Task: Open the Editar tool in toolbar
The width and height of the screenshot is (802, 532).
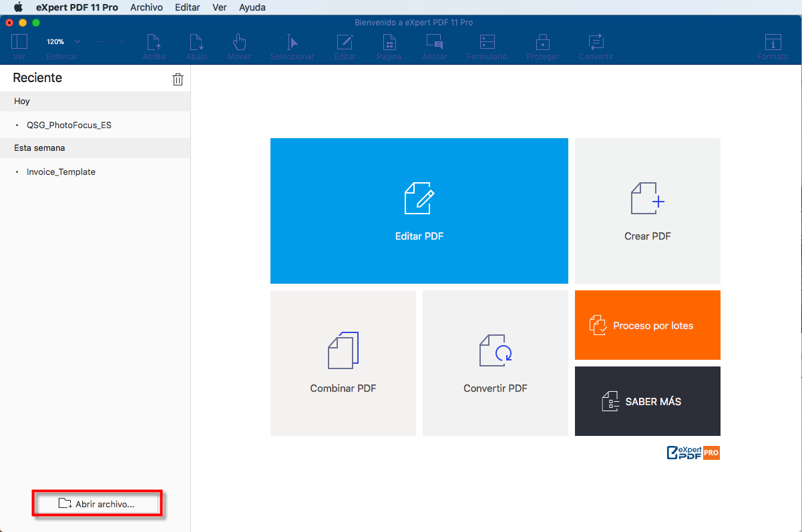Action: point(345,42)
